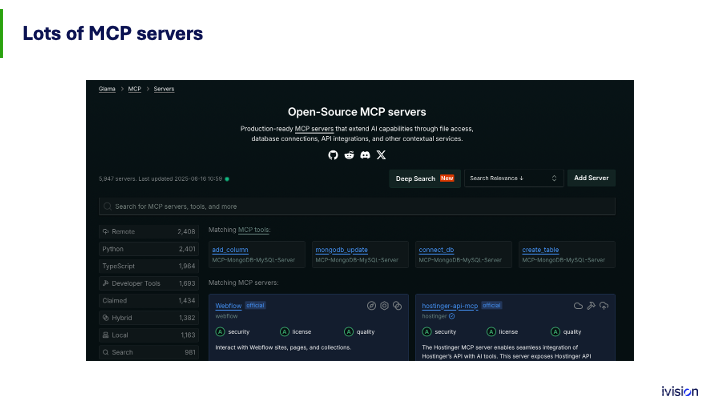
Task: Click security grade A badge on Webflow card
Action: tap(220, 332)
